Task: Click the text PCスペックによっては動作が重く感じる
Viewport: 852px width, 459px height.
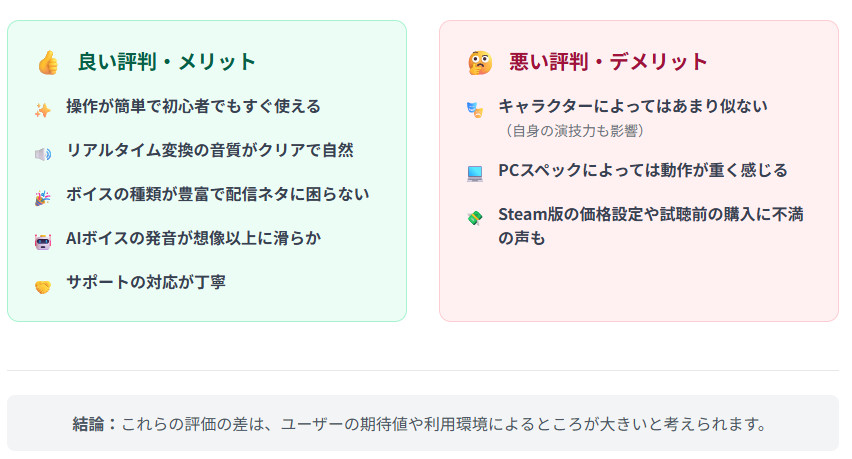Action: click(x=643, y=170)
